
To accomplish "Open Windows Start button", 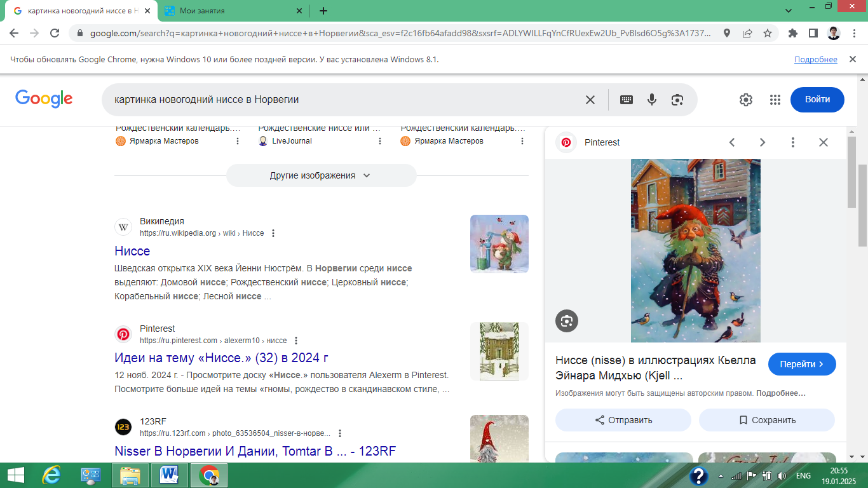I will (16, 475).
